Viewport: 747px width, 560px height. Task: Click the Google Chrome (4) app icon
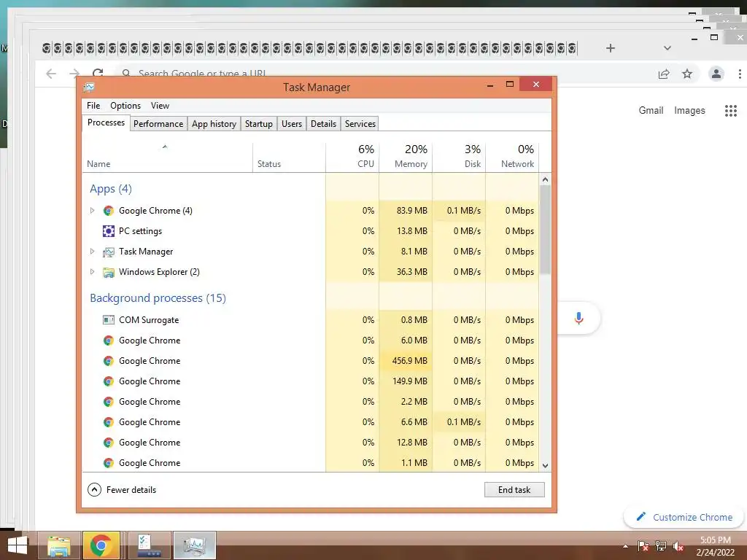click(109, 211)
